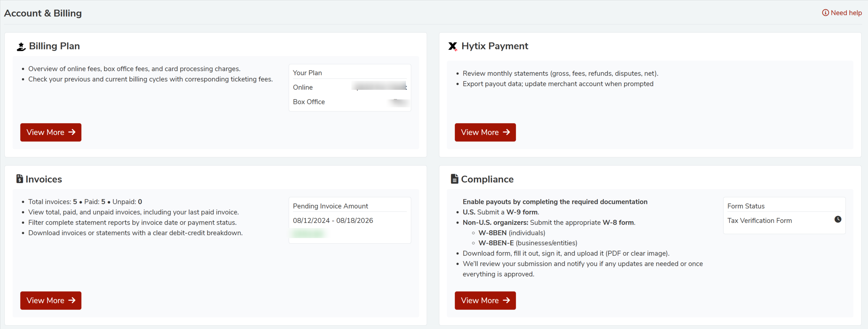Click the Box Office plan row

pyautogui.click(x=309, y=102)
